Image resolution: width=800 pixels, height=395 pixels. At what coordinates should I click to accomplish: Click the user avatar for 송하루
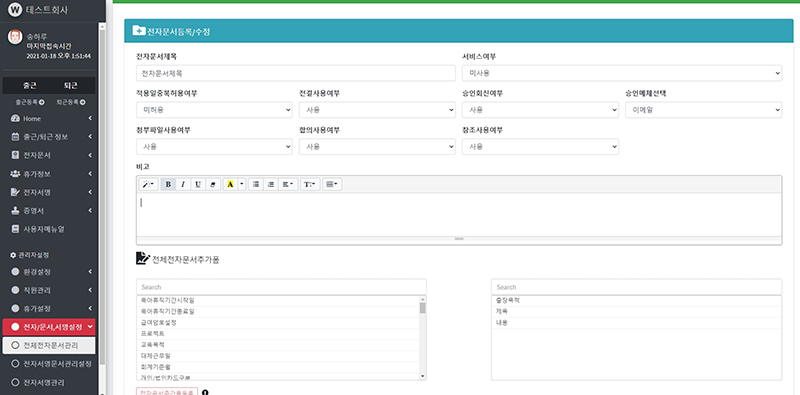15,37
